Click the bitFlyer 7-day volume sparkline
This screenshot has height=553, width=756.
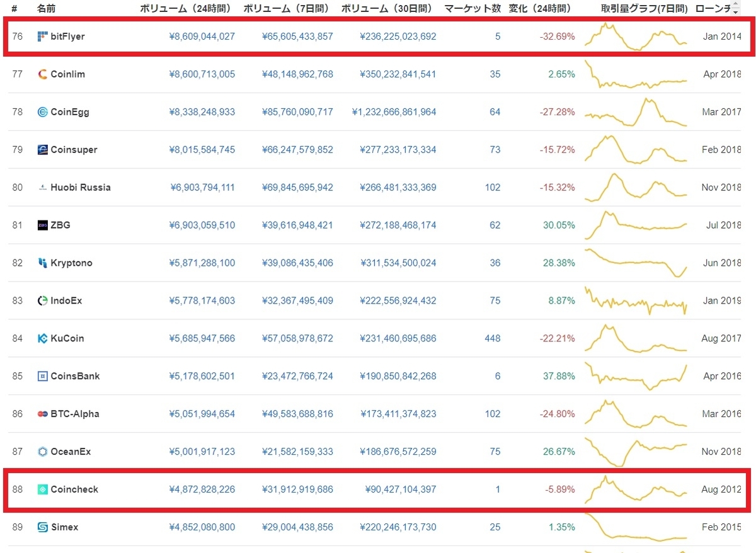636,37
